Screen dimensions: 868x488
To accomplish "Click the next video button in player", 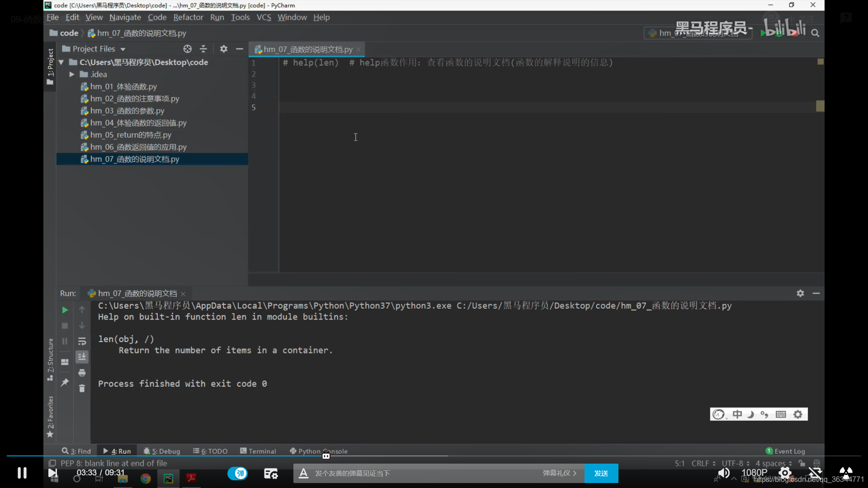I will (53, 473).
